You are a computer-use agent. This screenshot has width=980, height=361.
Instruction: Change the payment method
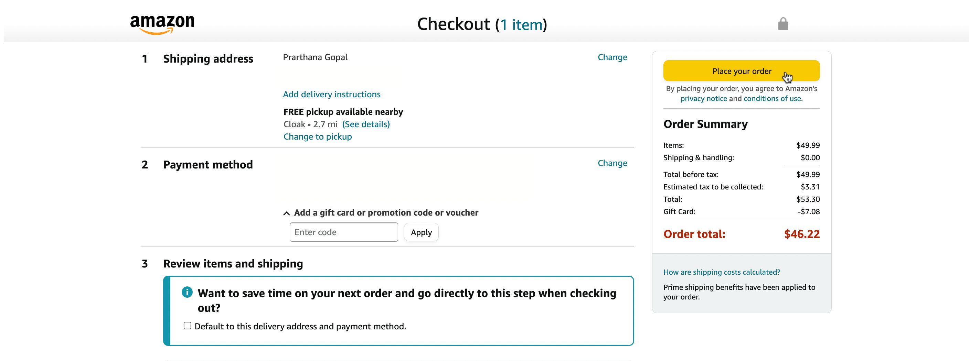click(612, 163)
